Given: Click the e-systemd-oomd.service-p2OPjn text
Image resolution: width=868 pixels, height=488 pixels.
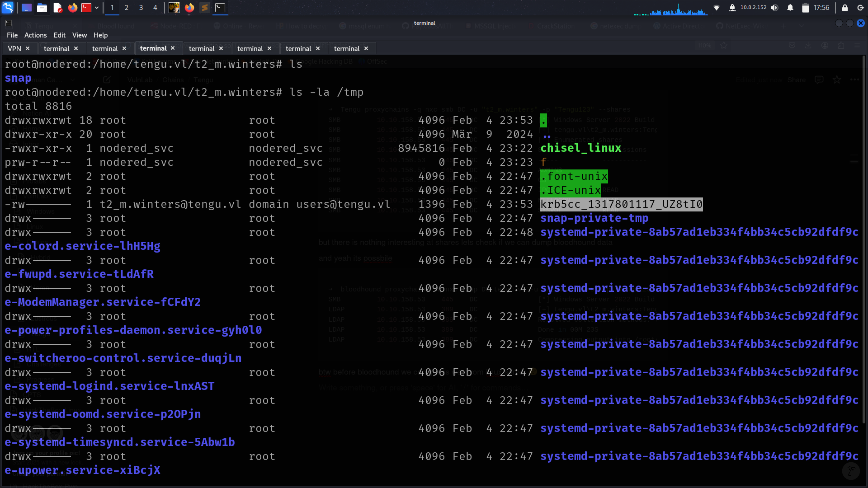Looking at the screenshot, I should tap(103, 414).
